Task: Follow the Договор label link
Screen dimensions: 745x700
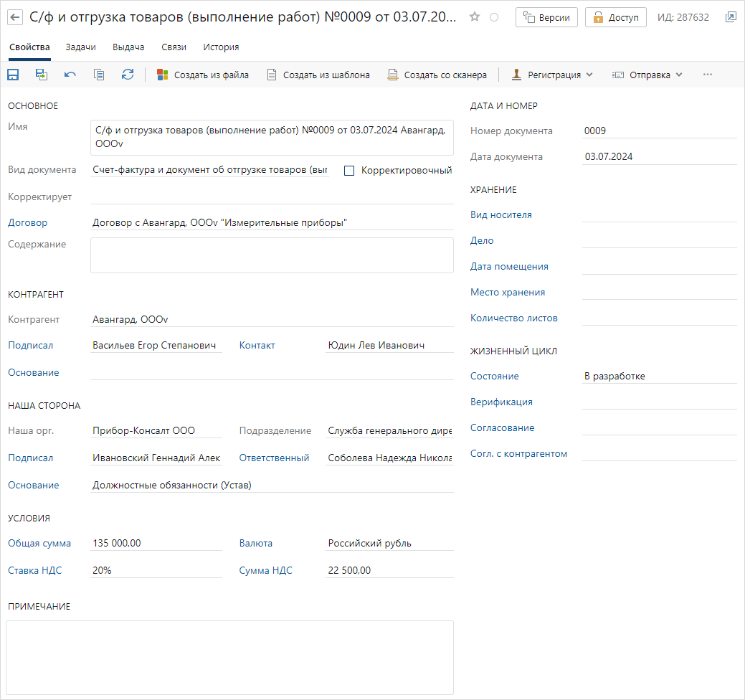Action: pyautogui.click(x=27, y=223)
